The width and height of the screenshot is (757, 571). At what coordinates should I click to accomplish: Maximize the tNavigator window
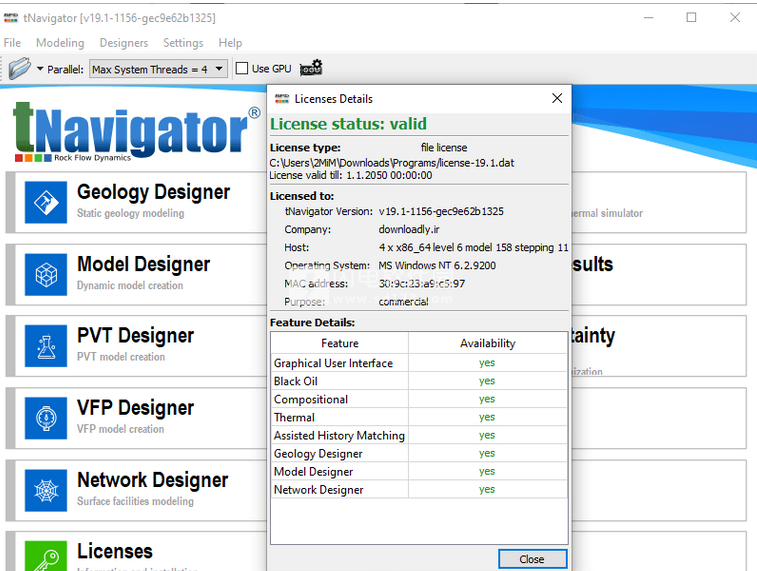click(691, 18)
